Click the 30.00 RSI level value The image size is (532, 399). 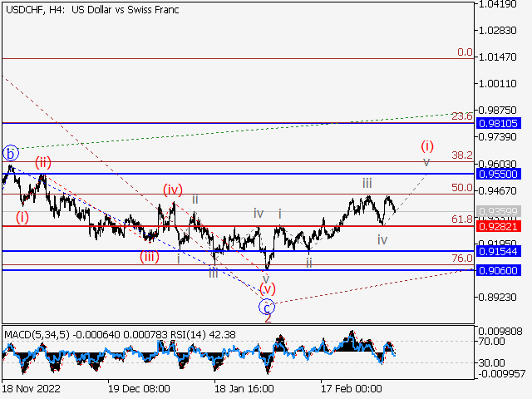(x=491, y=363)
